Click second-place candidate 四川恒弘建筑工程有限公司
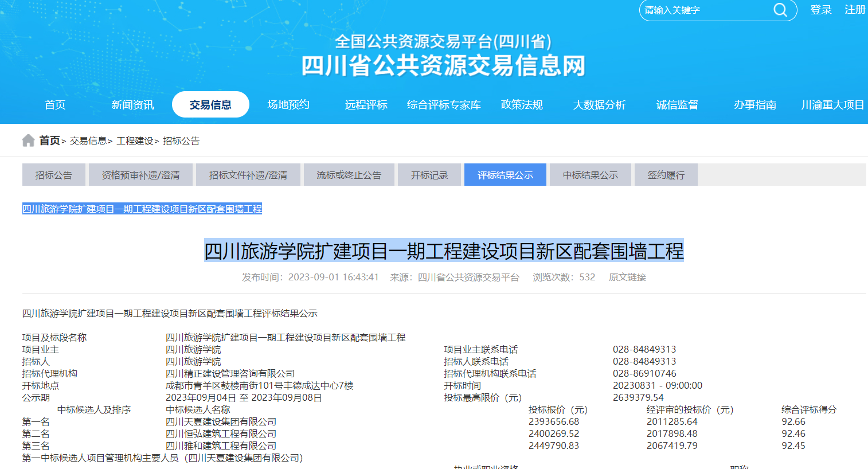The image size is (868, 469). click(x=221, y=434)
